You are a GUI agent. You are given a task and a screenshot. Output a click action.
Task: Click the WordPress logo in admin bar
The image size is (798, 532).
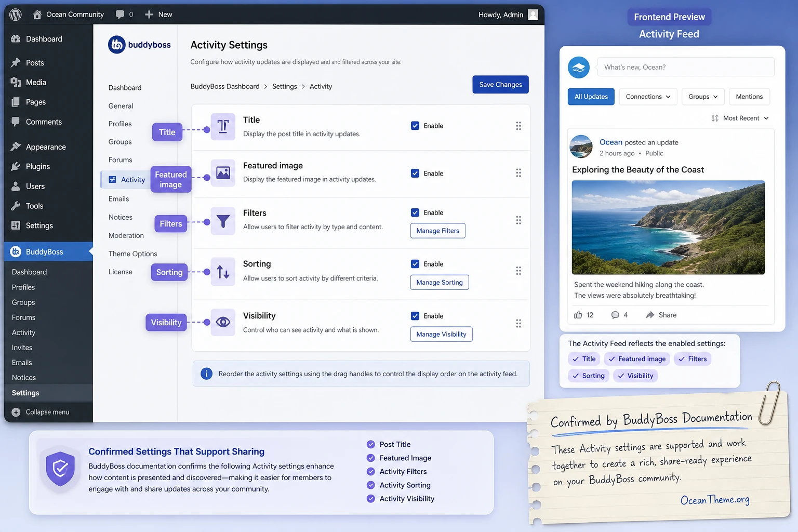pyautogui.click(x=16, y=15)
